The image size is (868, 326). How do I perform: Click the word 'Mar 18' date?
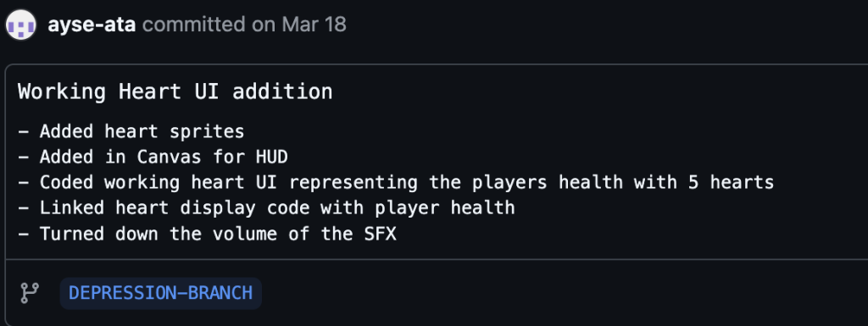(x=314, y=25)
